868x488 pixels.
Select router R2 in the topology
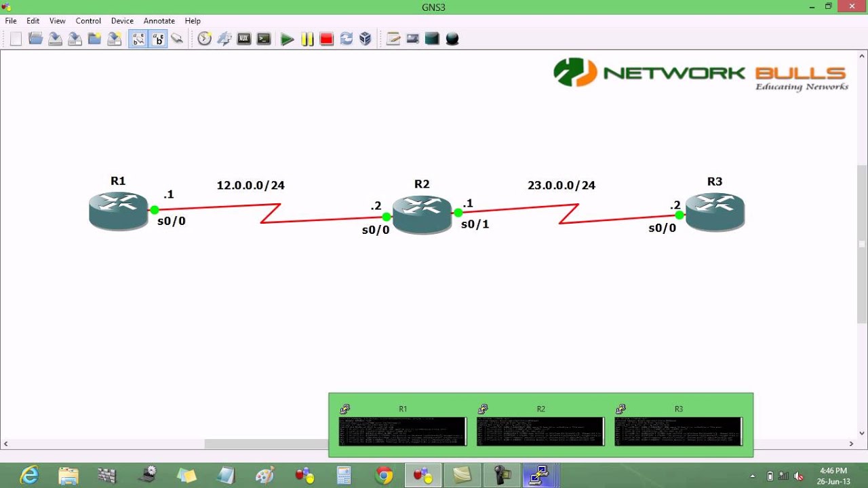click(x=422, y=215)
